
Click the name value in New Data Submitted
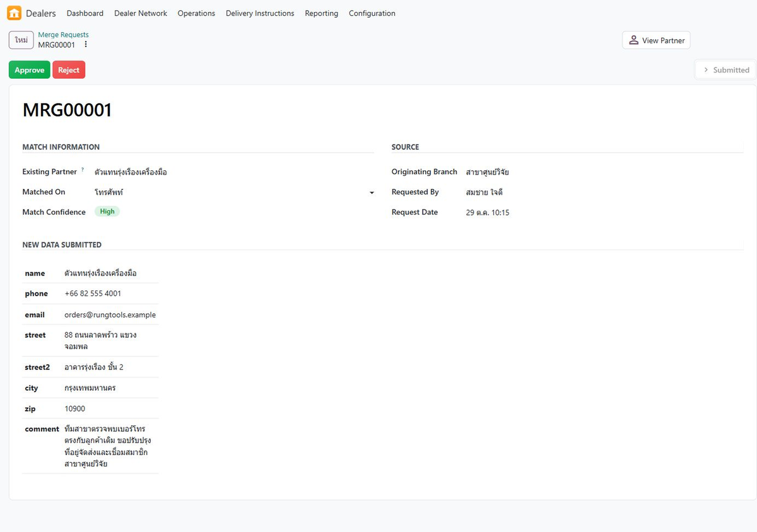click(100, 274)
